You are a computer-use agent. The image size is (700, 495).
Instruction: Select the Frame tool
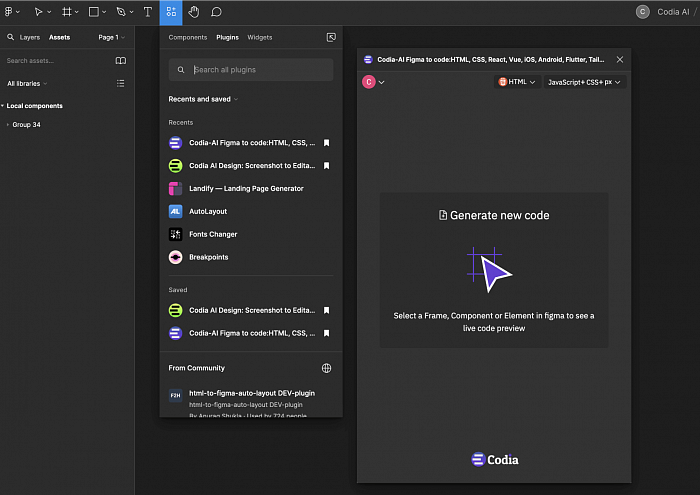(x=67, y=12)
